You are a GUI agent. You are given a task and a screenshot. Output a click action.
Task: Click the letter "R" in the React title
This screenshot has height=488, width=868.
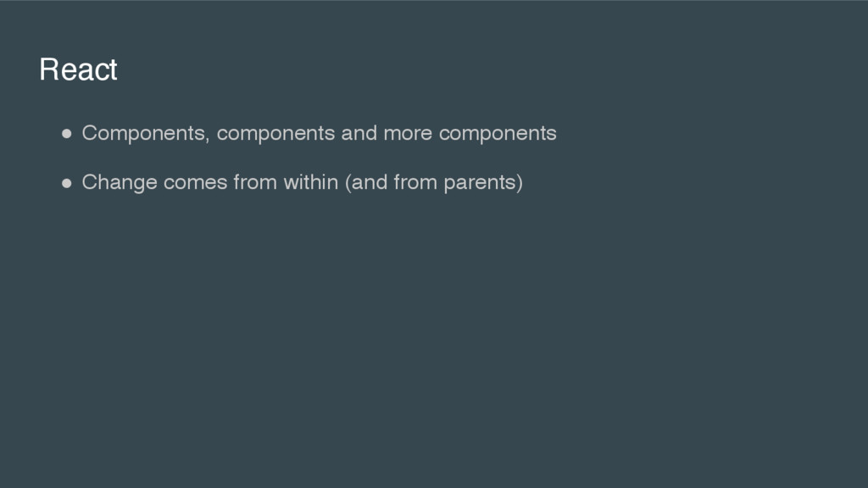click(48, 69)
